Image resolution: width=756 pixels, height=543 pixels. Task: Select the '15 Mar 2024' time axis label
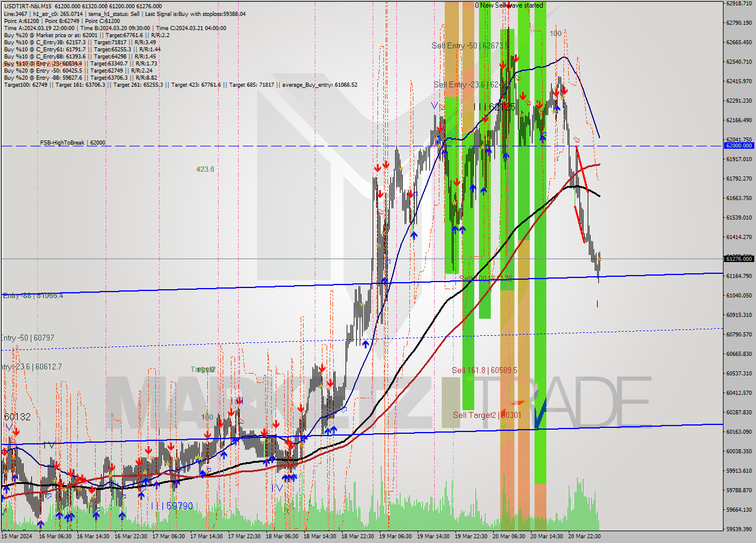[17, 537]
